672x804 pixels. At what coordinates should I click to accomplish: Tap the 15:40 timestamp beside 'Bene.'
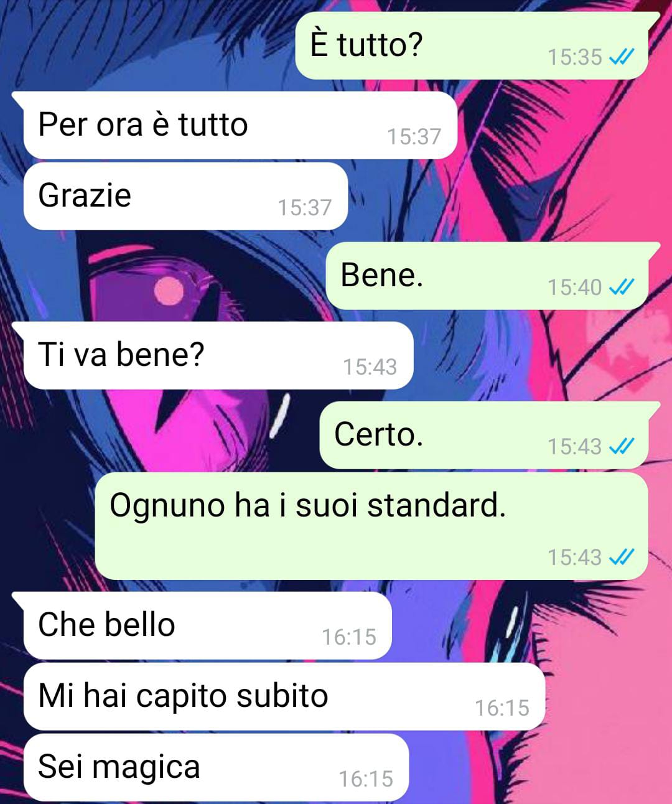click(x=575, y=287)
